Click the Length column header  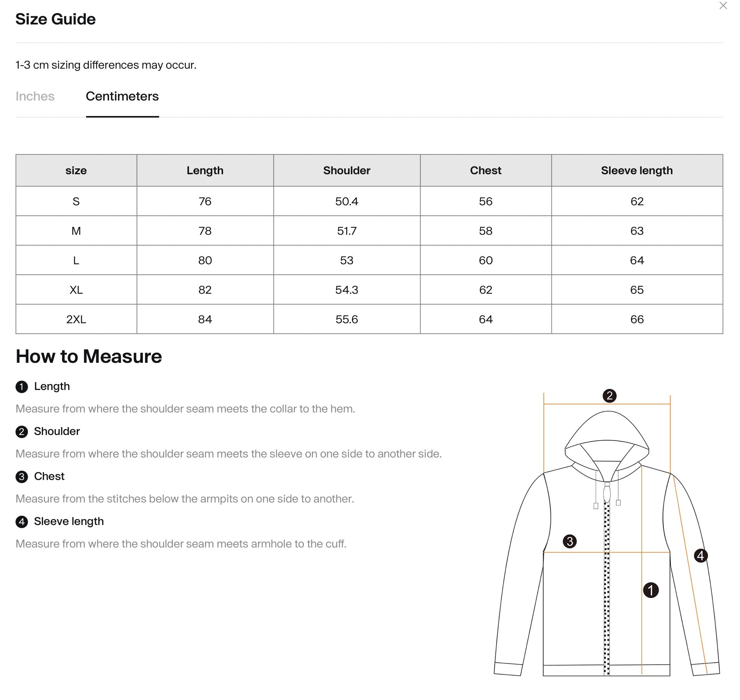coord(205,170)
